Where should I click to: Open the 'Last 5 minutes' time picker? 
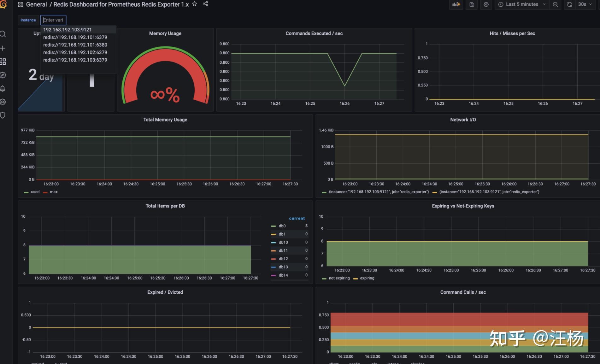click(x=522, y=4)
